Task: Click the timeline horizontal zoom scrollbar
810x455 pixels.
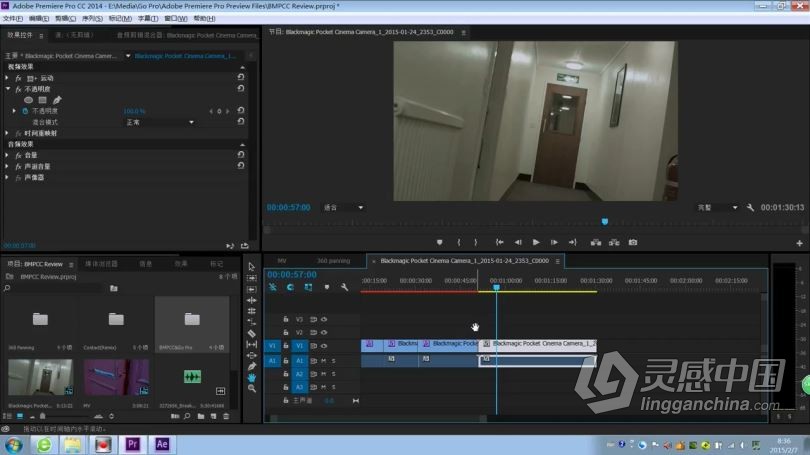Action: coord(380,418)
